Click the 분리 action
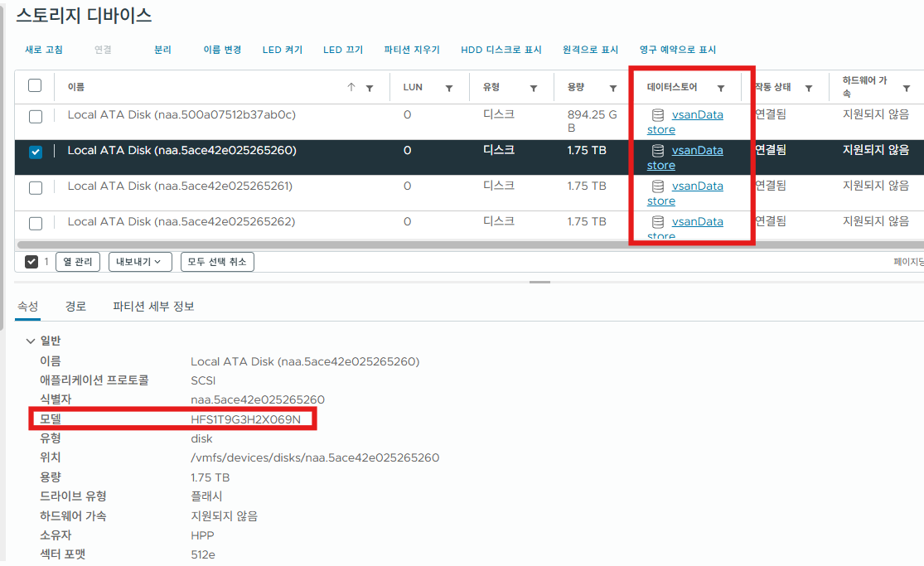Viewport: 924px width, 566px height. tap(162, 50)
